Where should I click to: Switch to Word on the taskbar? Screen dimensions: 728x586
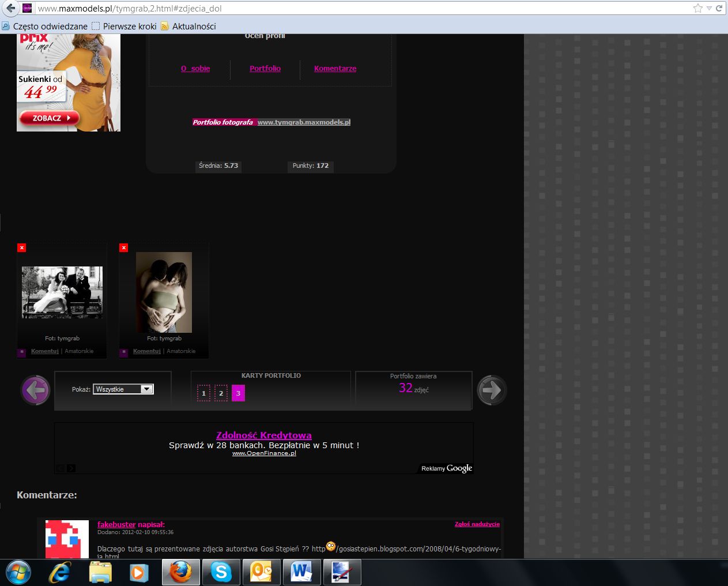(x=301, y=573)
